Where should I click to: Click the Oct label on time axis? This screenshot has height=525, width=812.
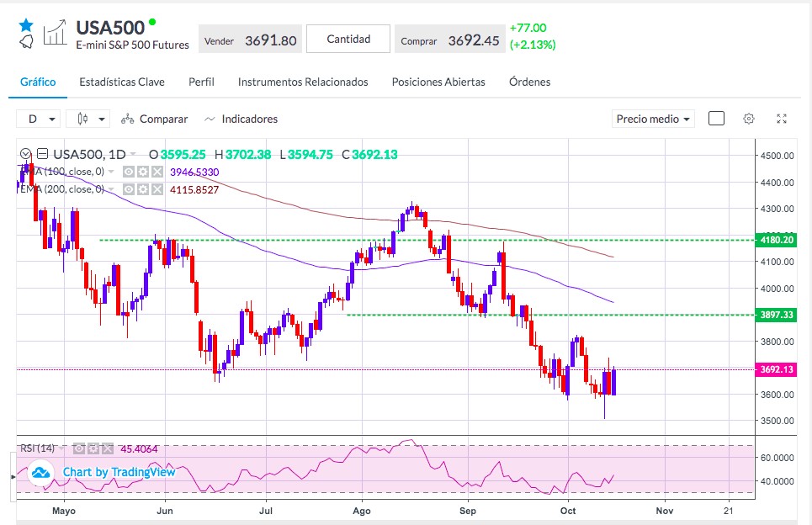568,511
